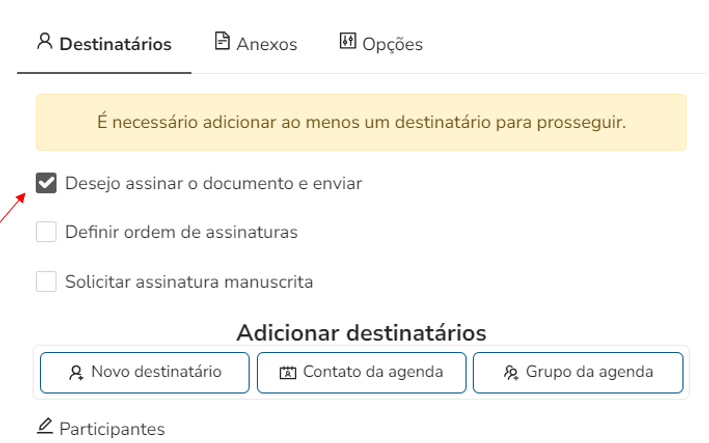Image resolution: width=709 pixels, height=443 pixels.
Task: Click the yellow recipient warning banner
Action: click(361, 123)
